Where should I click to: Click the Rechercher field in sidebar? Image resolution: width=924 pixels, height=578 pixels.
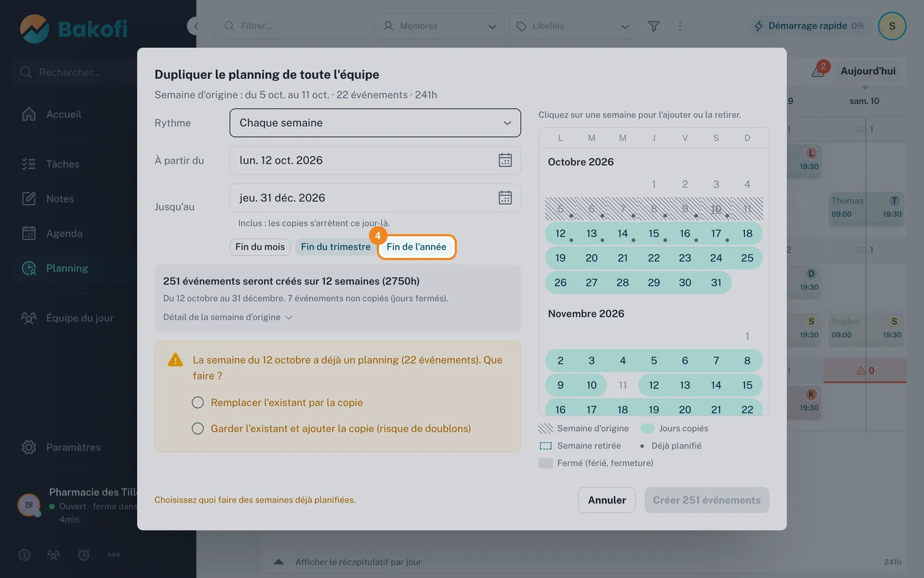click(74, 72)
